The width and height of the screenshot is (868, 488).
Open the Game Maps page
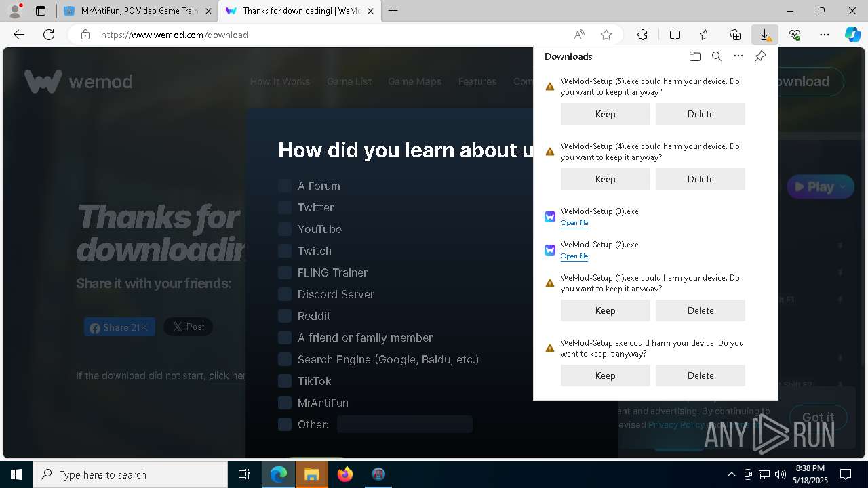pyautogui.click(x=415, y=81)
